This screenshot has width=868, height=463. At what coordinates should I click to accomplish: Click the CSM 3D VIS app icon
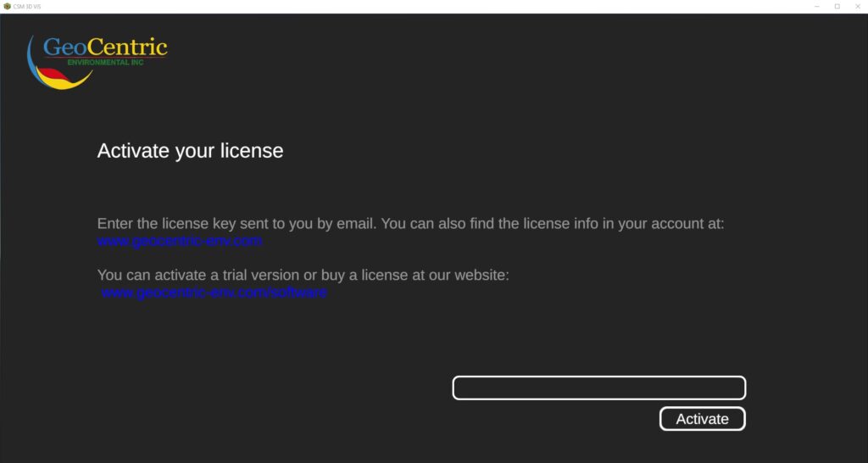(x=7, y=6)
